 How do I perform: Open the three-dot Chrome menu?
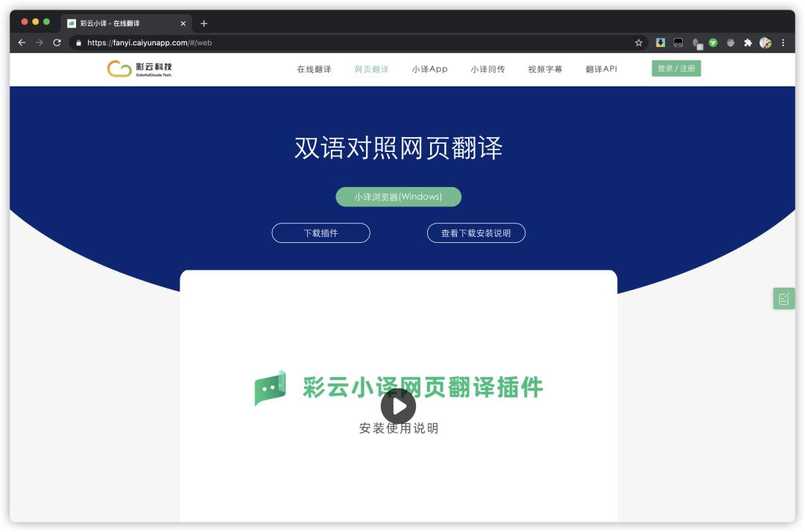coord(783,42)
